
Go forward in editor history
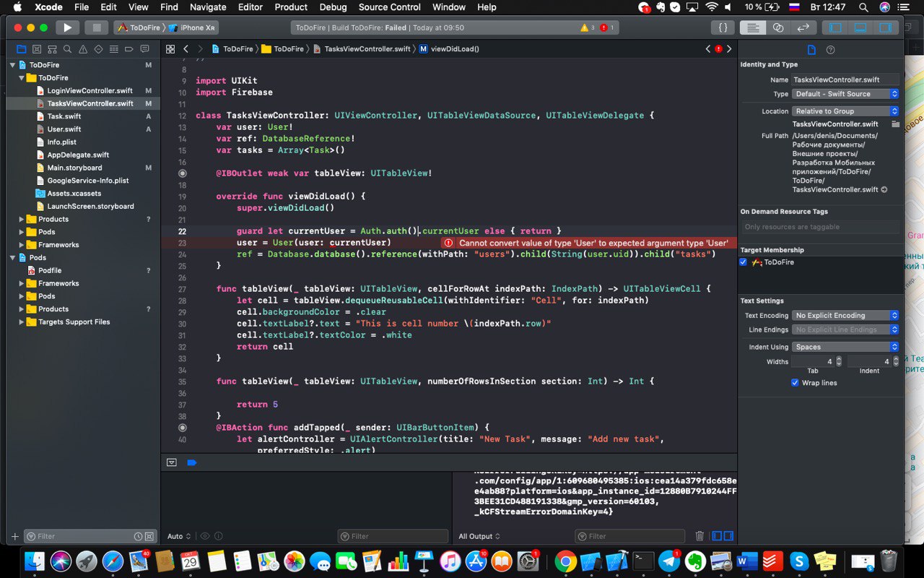click(x=201, y=49)
